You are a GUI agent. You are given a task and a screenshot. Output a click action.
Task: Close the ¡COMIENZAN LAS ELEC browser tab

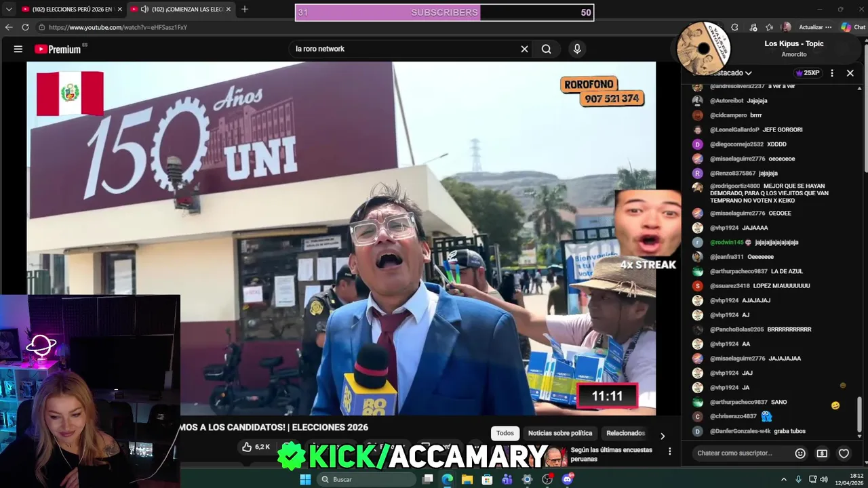coord(229,9)
